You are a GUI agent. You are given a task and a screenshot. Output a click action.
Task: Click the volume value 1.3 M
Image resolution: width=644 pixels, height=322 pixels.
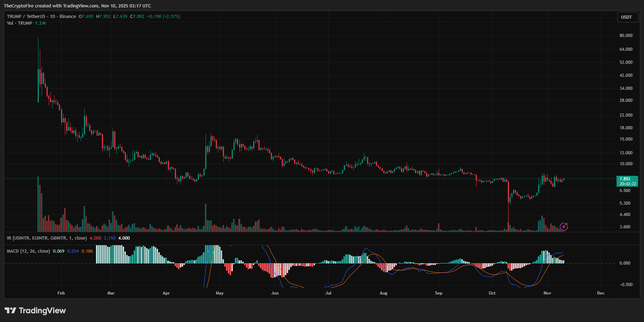pyautogui.click(x=40, y=23)
